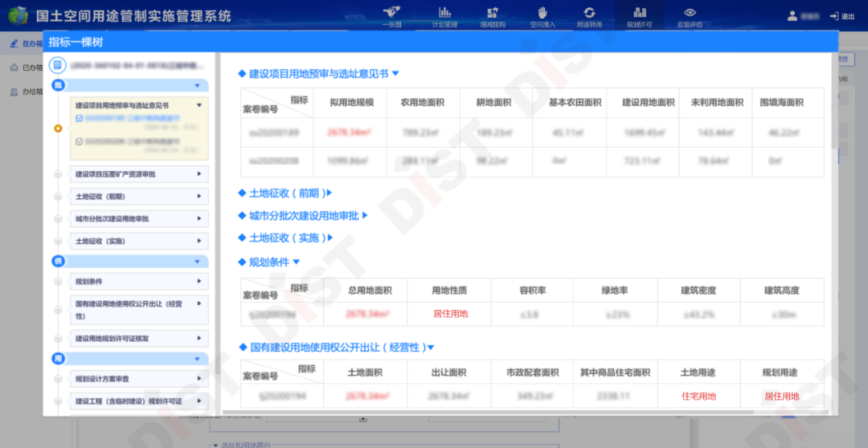
Task: Click the 在办箱 pencil icon in sidebar
Action: pyautogui.click(x=14, y=43)
